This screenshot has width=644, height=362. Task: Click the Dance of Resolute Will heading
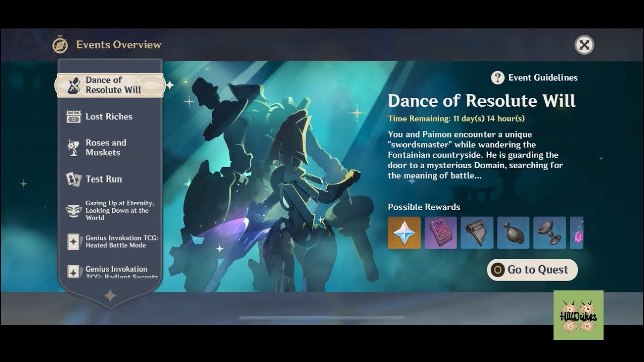(481, 101)
